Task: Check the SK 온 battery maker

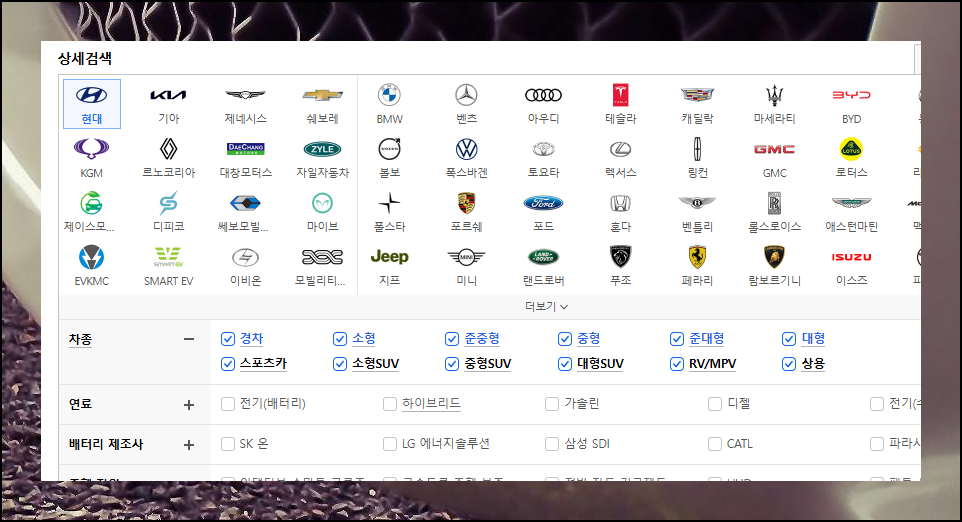Action: (x=228, y=444)
